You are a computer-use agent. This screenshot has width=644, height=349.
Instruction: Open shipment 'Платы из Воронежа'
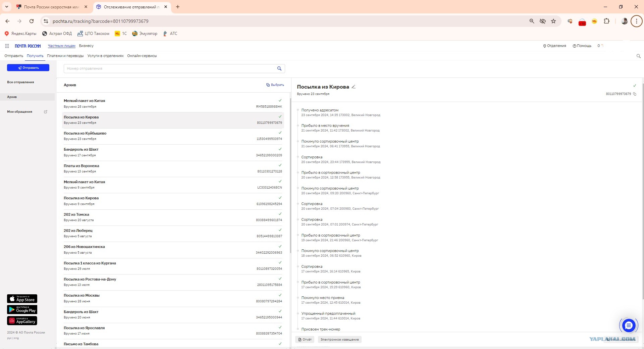(173, 169)
